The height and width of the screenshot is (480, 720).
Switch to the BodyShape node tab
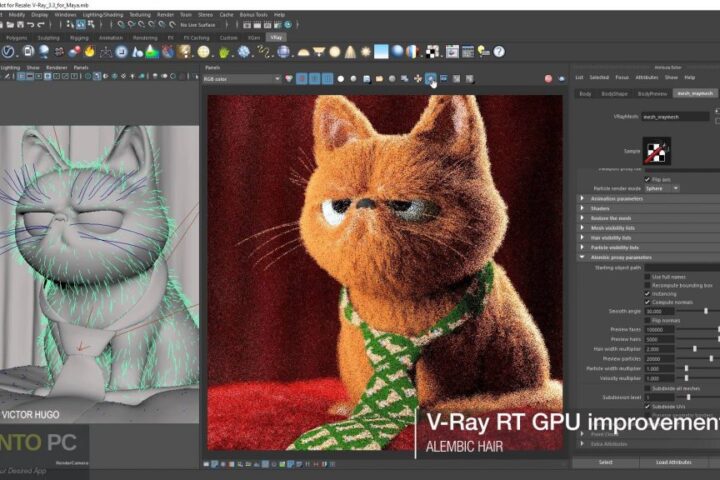pyautogui.click(x=614, y=94)
